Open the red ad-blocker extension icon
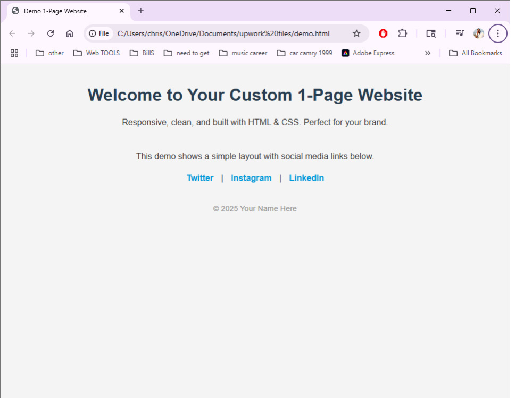The width and height of the screenshot is (532, 398). (x=383, y=33)
